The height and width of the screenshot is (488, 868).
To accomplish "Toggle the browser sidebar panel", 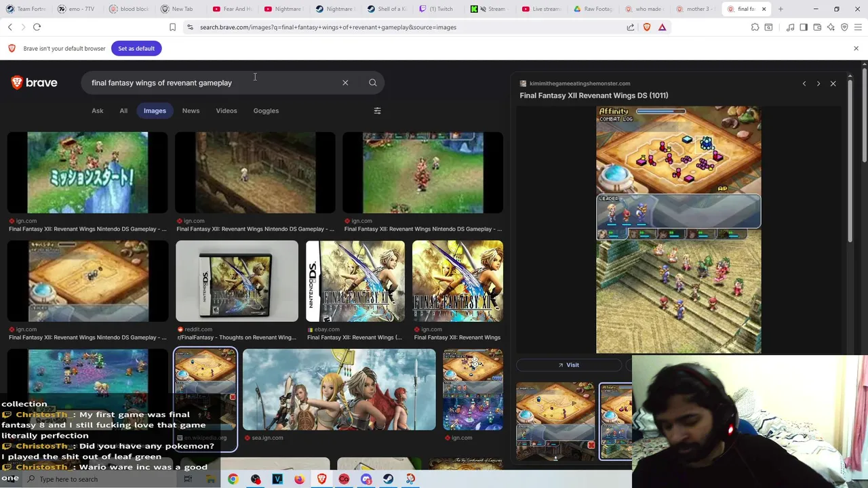I will point(804,27).
